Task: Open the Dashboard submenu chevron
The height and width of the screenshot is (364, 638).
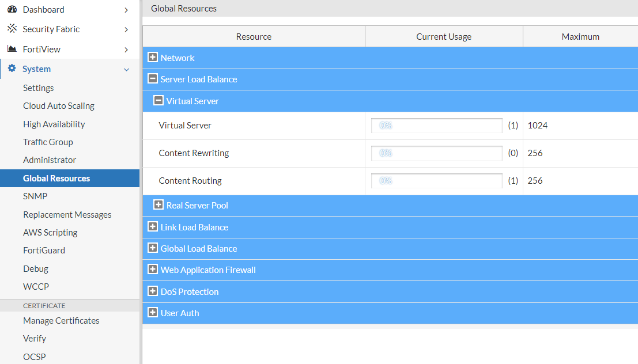Action: (126, 9)
